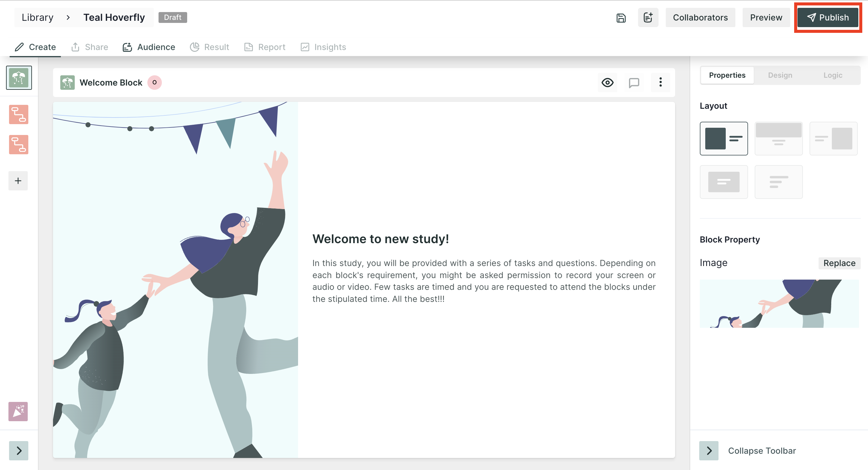The width and height of the screenshot is (868, 470).
Task: Choose image-top text-below layout
Action: point(778,139)
